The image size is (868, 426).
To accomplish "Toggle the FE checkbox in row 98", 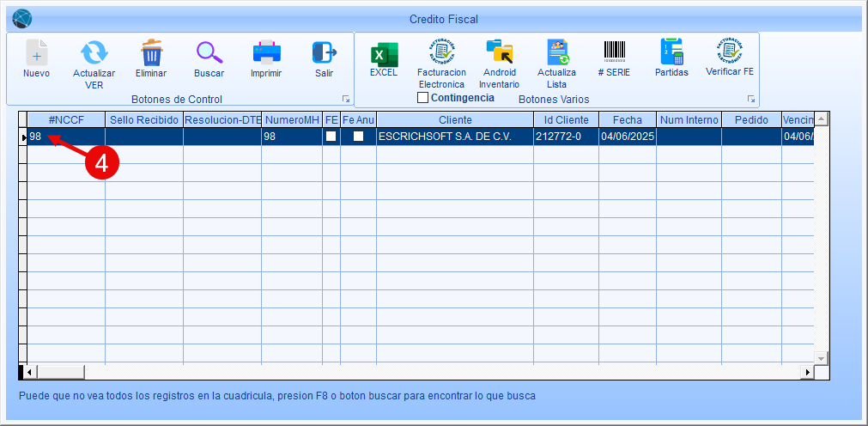I will tap(331, 137).
